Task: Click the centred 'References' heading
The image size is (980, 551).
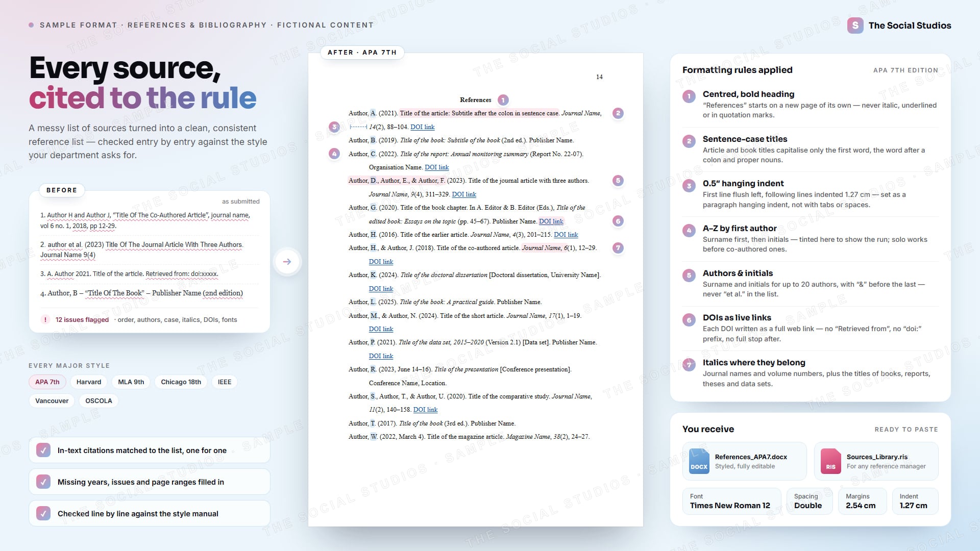Action: click(x=475, y=100)
